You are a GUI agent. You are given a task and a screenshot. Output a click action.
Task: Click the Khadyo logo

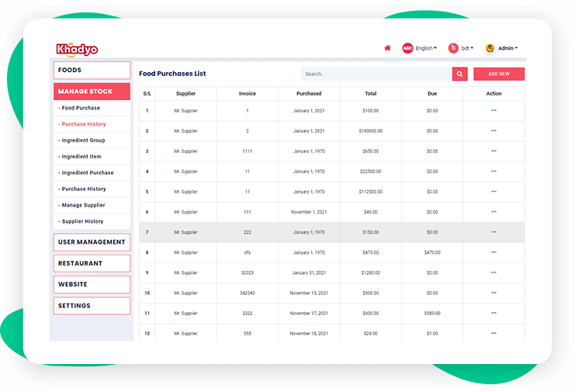click(x=77, y=49)
